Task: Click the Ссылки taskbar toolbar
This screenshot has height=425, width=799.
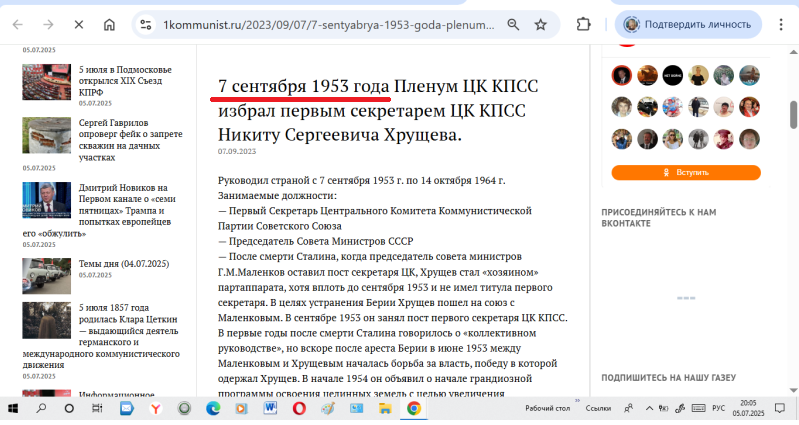Action: point(598,408)
